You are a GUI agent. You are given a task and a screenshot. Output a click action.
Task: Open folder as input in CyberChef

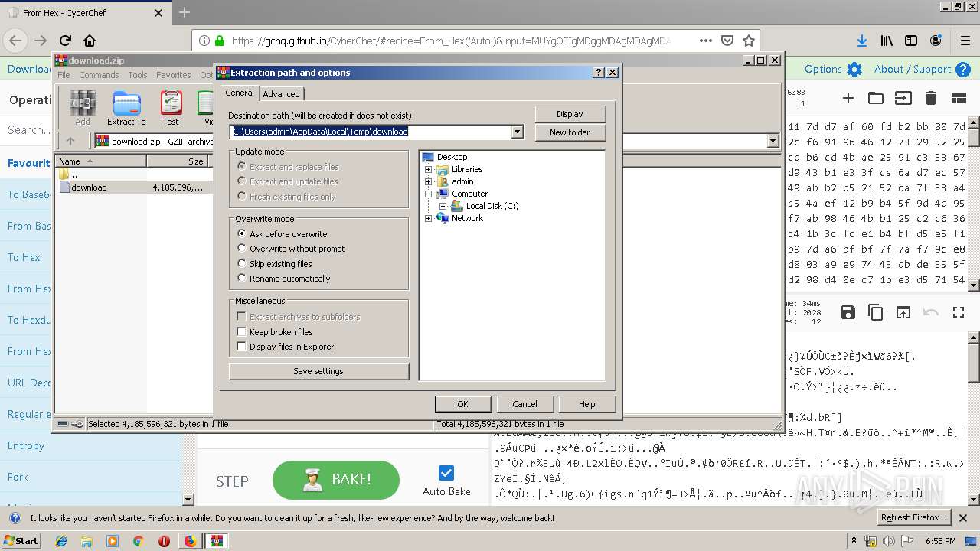(x=876, y=98)
